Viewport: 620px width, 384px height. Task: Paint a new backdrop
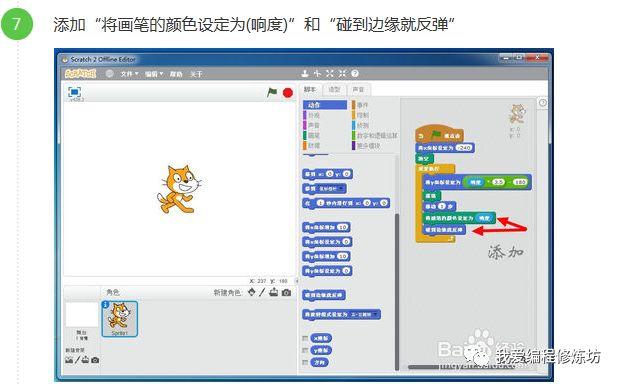tap(78, 360)
